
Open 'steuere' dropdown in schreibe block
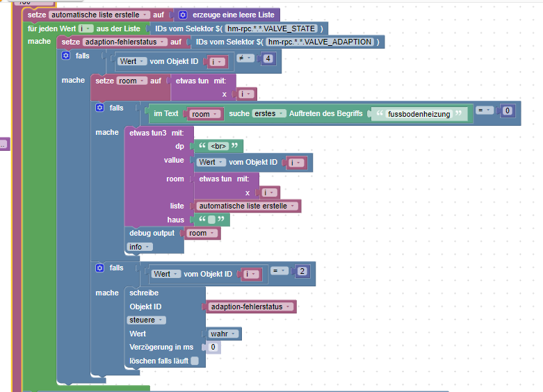[147, 320]
